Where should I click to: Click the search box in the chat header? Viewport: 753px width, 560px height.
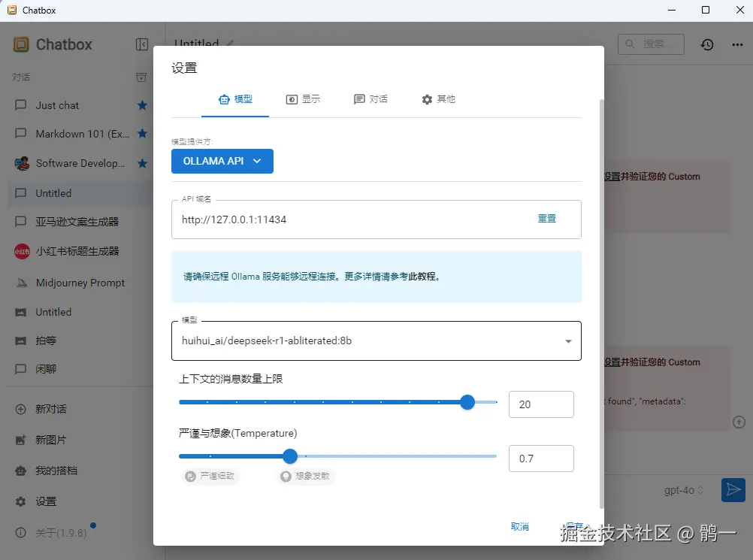coord(651,44)
